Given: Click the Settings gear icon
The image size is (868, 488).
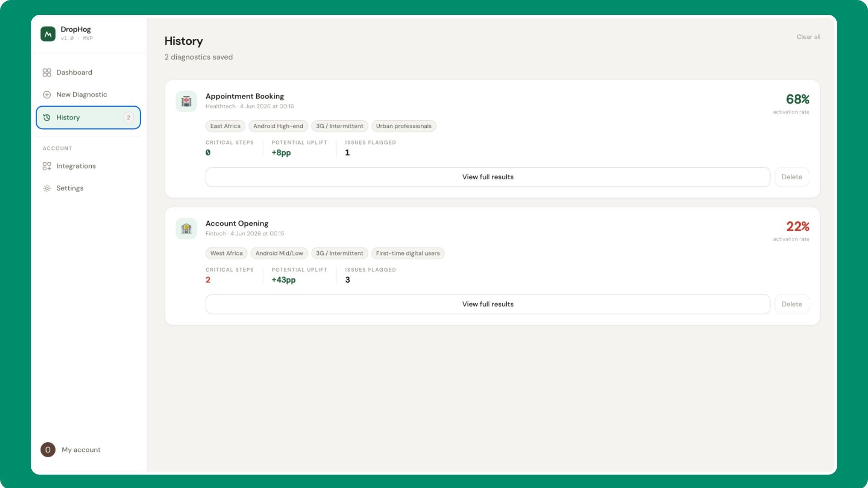Looking at the screenshot, I should coord(47,188).
